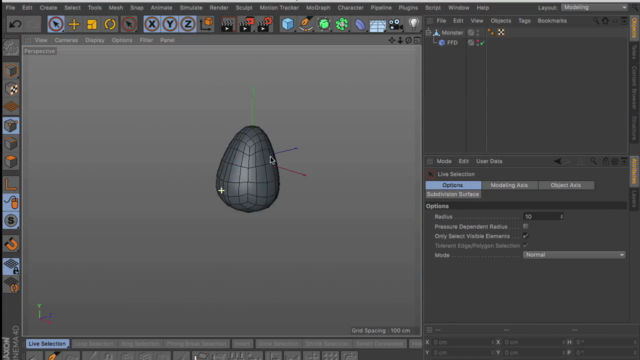Click the Undo arrow icon
This screenshot has width=640, height=360.
[15, 24]
